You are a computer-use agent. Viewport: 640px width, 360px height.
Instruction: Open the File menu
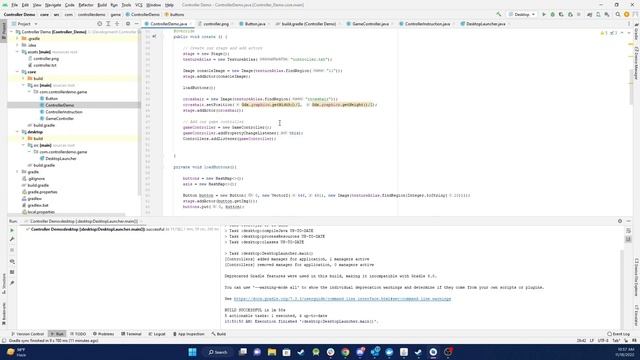tap(14, 5)
